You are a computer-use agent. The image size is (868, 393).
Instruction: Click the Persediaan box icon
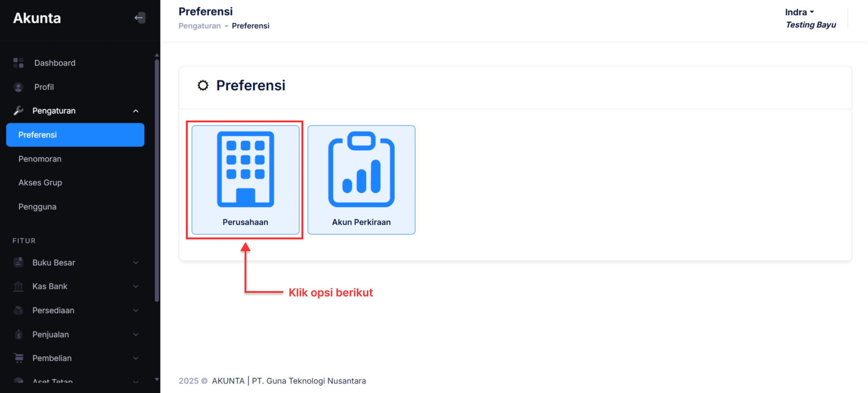click(18, 310)
